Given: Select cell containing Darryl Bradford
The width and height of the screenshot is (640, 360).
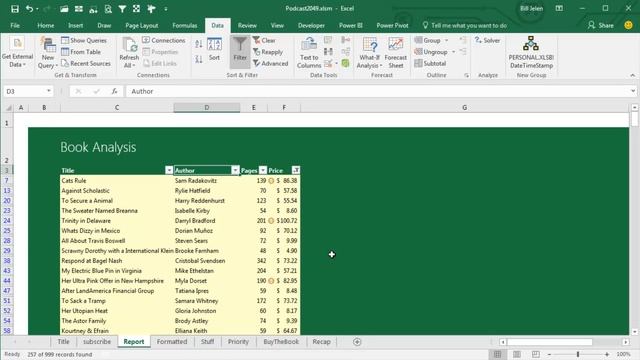Looking at the screenshot, I should pyautogui.click(x=207, y=220).
